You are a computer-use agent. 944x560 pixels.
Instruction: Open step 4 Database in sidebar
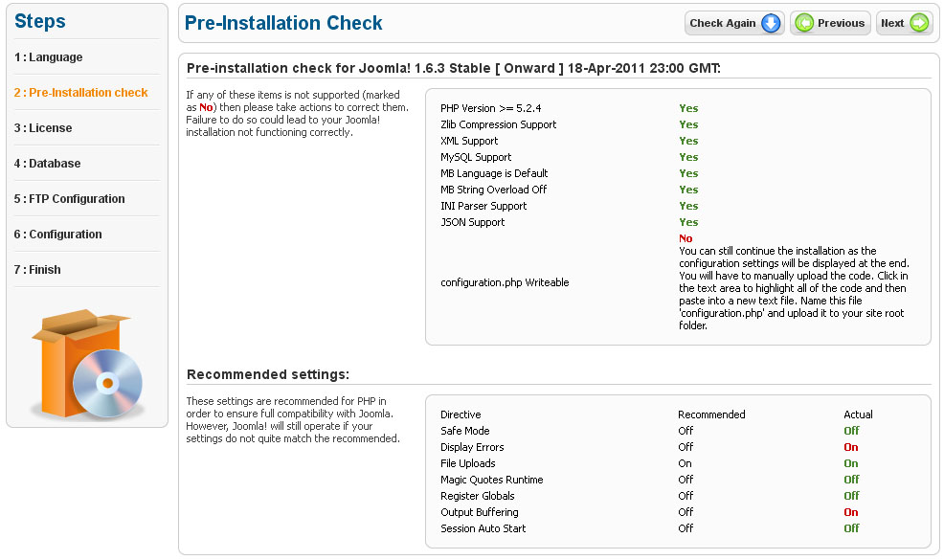[x=47, y=164]
